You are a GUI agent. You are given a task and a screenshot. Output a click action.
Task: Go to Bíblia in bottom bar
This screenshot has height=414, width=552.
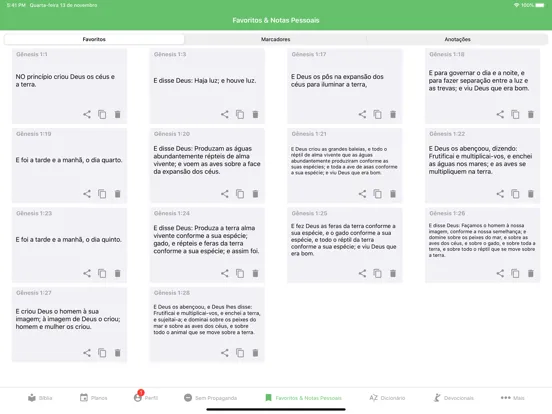tap(40, 398)
